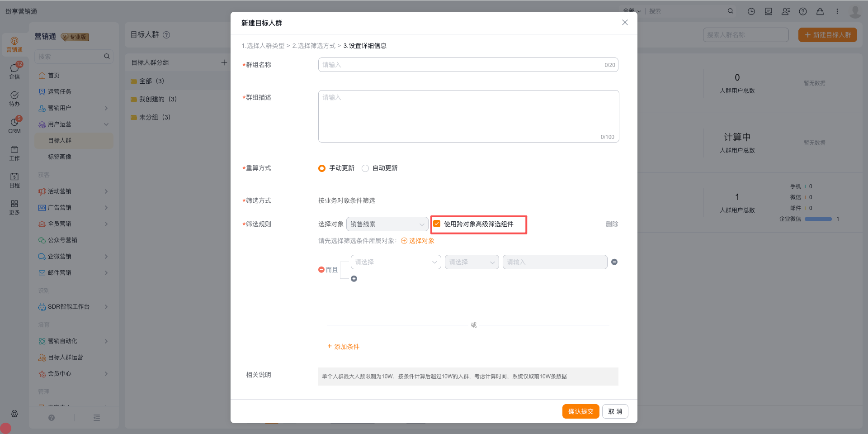Screen dimensions: 868x434
Task: Open the 企信 messages sidebar icon
Action: (x=14, y=71)
